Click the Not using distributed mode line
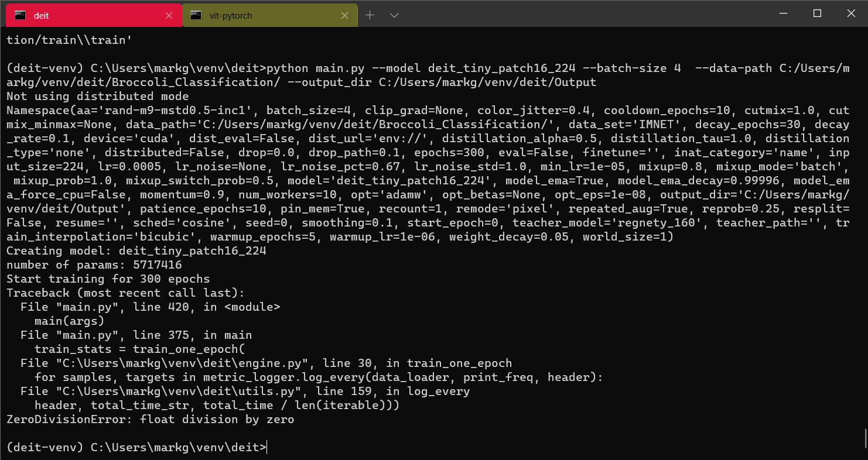Image resolution: width=868 pixels, height=460 pixels. [98, 97]
